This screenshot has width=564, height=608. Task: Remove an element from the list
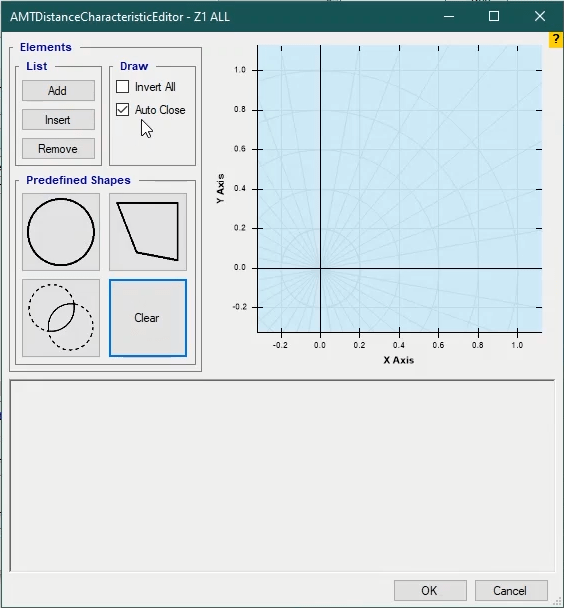58,149
